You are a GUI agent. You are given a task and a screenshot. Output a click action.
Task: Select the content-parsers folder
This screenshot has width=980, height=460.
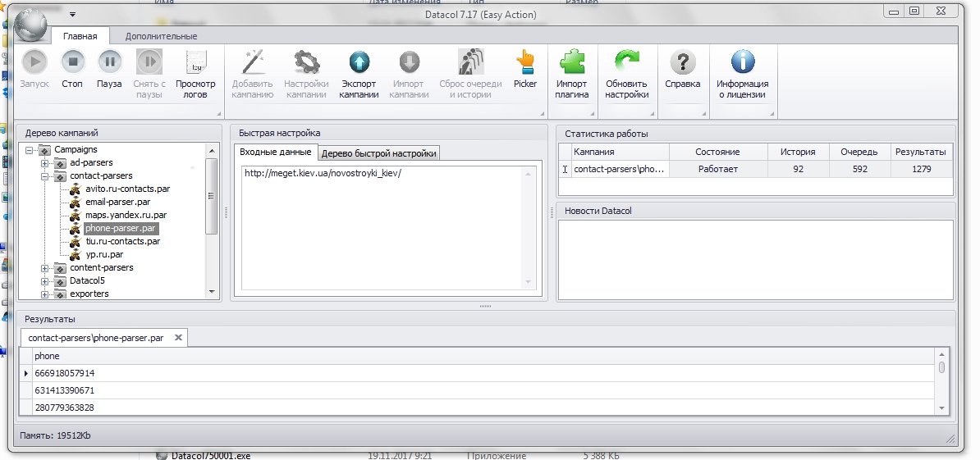101,267
